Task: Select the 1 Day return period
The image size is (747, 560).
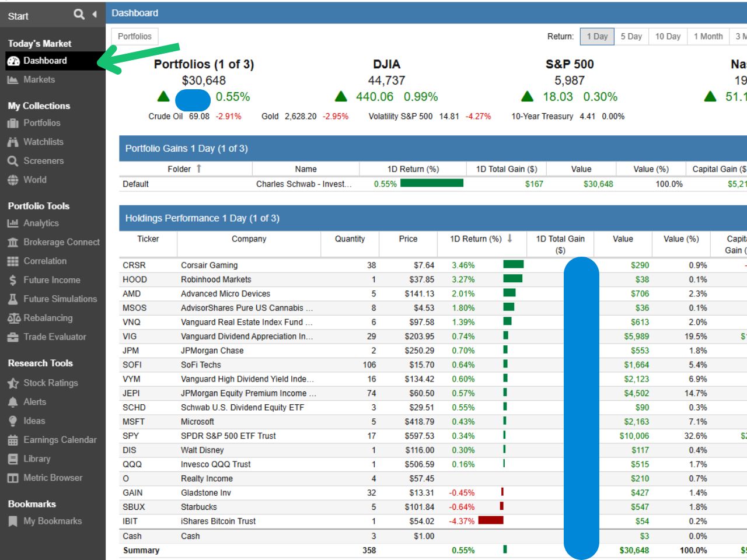Action: coord(597,36)
